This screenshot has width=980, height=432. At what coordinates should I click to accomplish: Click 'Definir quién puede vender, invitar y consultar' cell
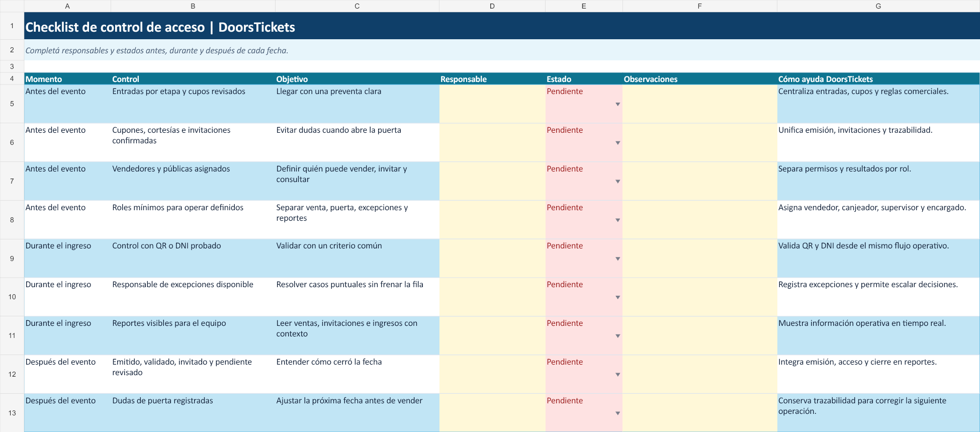[357, 181]
